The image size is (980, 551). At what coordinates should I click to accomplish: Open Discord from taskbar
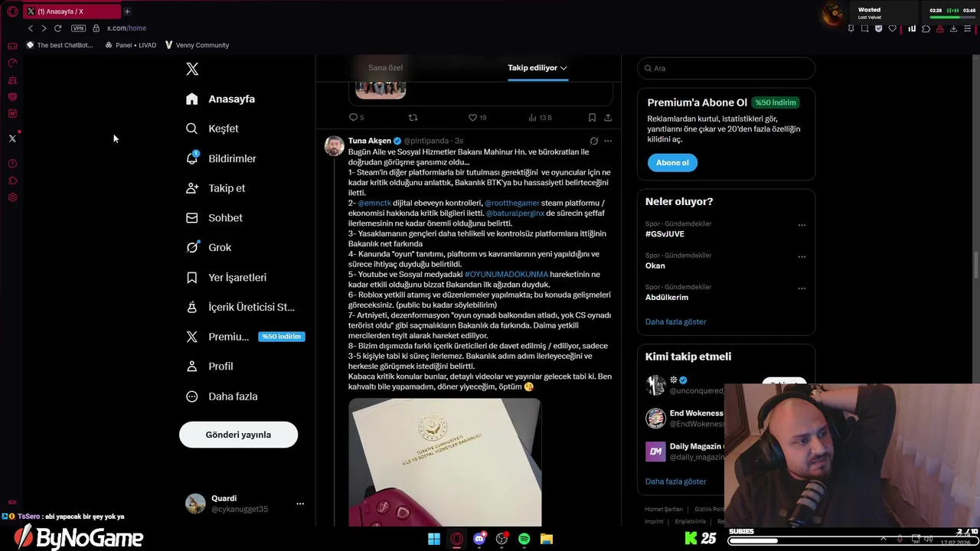coord(479,539)
